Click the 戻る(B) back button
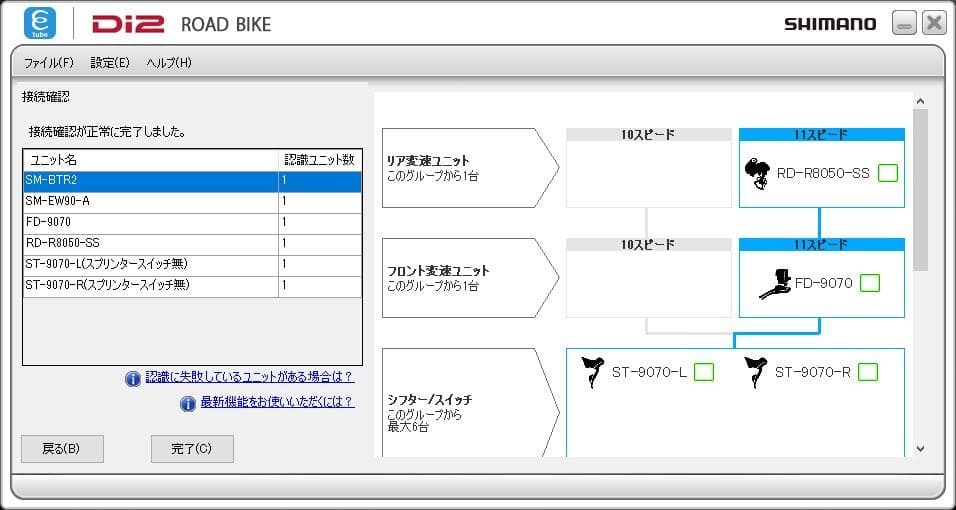 pyautogui.click(x=62, y=449)
